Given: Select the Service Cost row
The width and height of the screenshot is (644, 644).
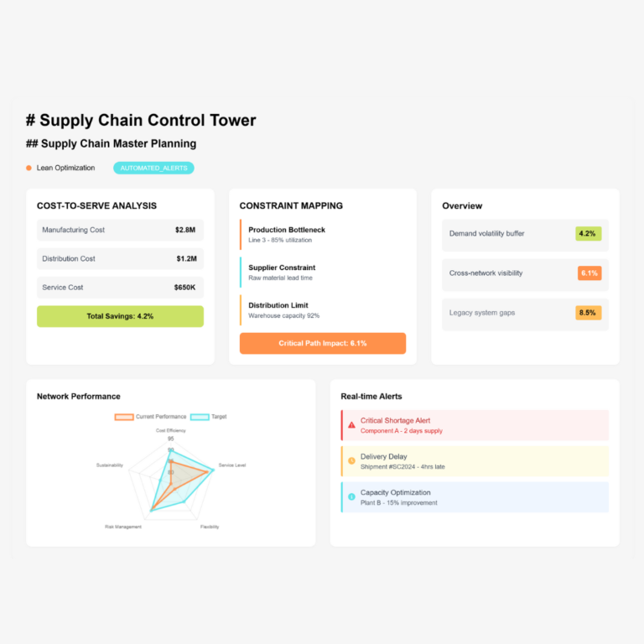Looking at the screenshot, I should pyautogui.click(x=120, y=288).
